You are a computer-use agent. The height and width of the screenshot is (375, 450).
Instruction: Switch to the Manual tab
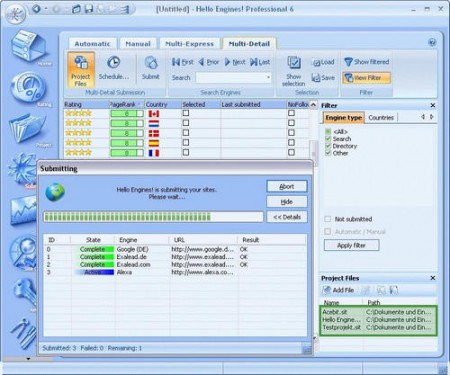click(x=138, y=44)
